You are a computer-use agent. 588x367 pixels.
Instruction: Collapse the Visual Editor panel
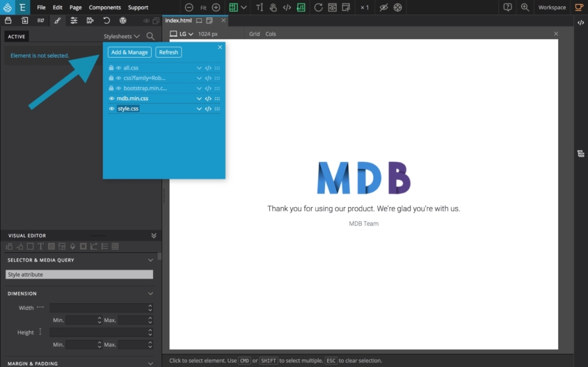(x=154, y=236)
